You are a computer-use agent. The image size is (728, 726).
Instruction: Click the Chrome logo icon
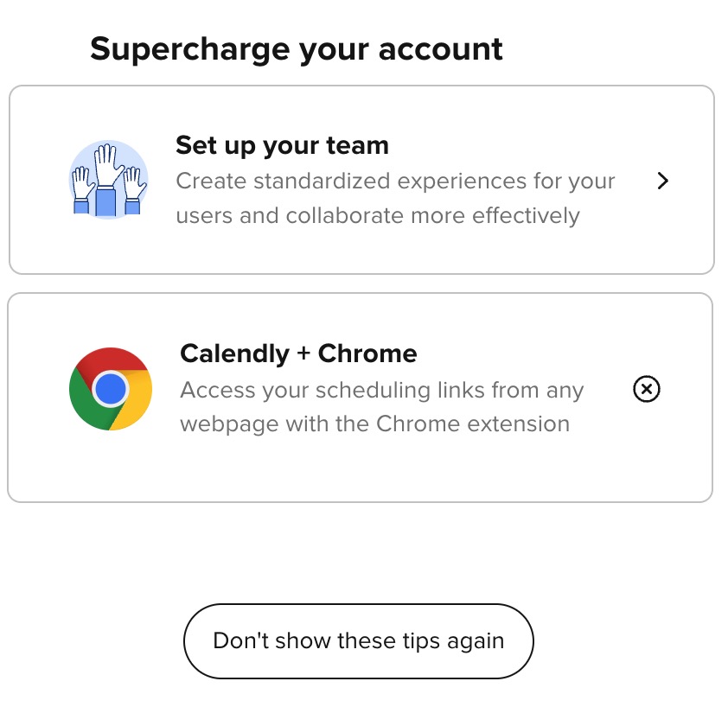coord(111,390)
